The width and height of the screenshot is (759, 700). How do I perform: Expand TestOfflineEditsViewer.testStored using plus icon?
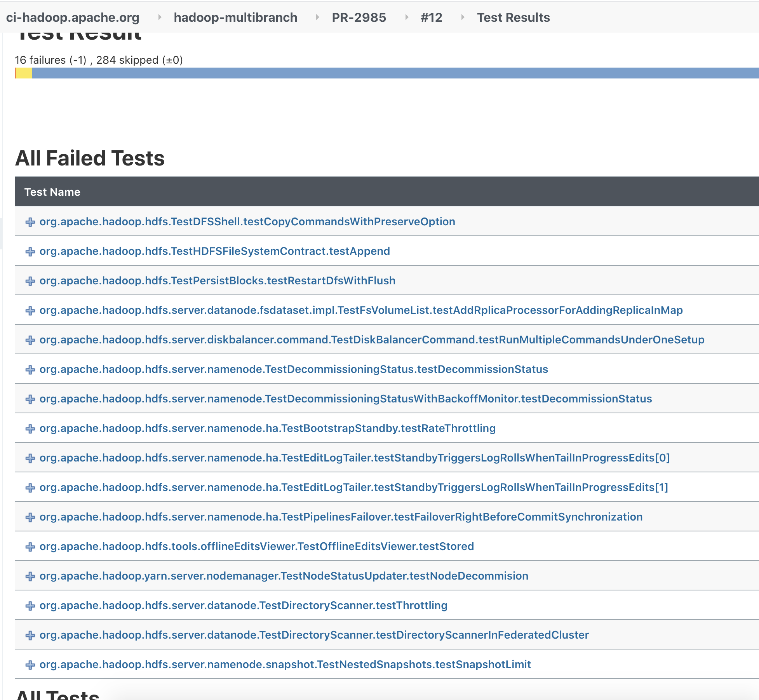point(30,547)
